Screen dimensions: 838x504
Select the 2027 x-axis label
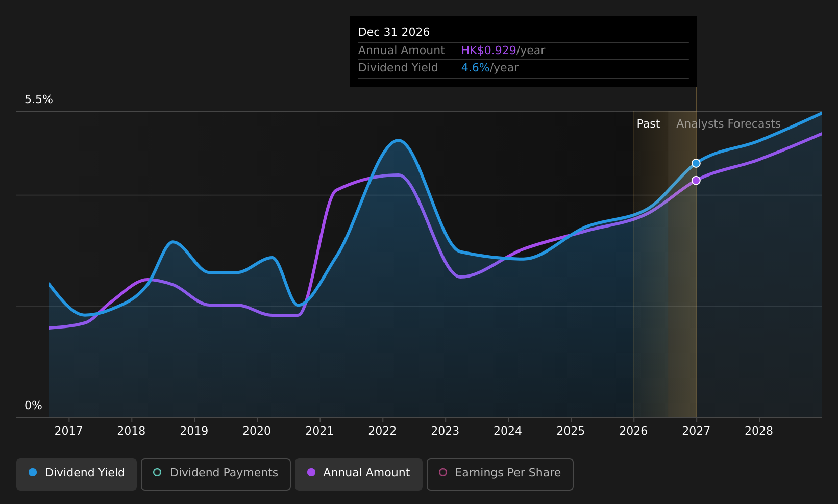click(x=696, y=431)
